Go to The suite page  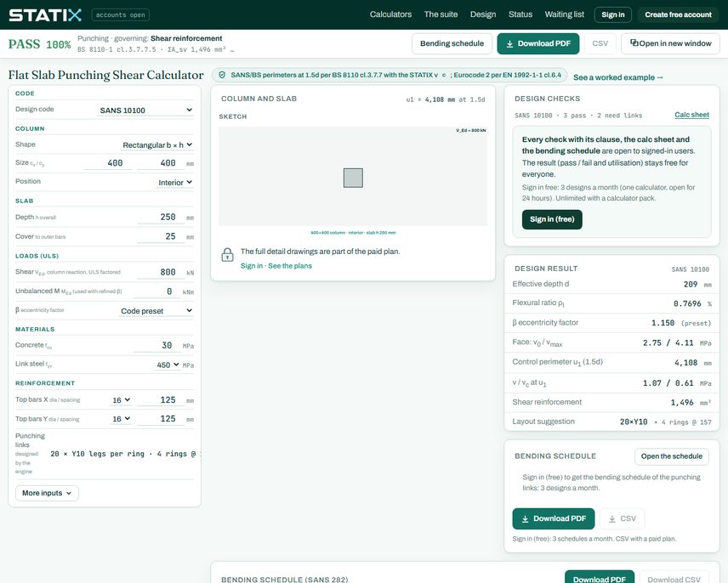(441, 14)
